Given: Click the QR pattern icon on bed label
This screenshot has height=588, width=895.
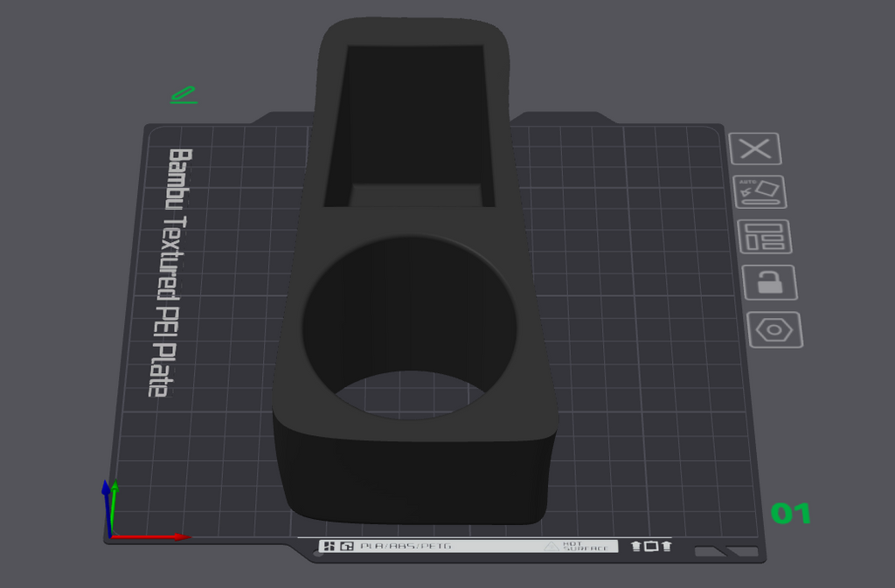Looking at the screenshot, I should (x=330, y=546).
